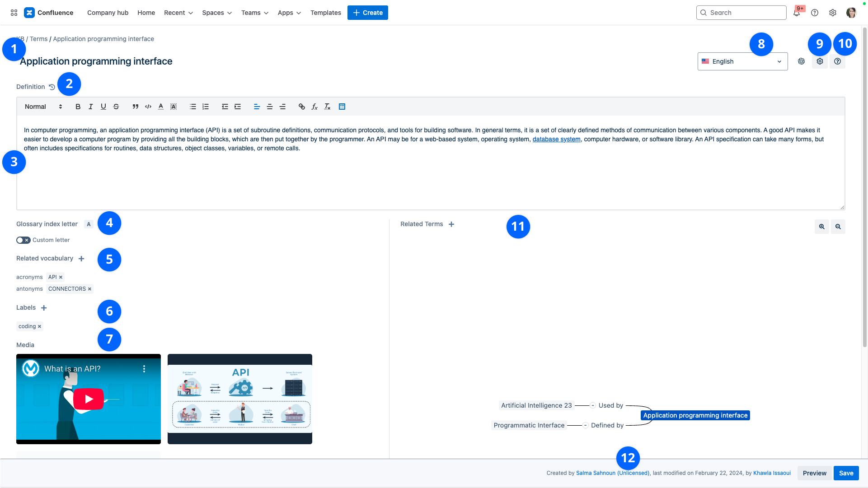Create a numbered list
This screenshot has width=868, height=488.
click(206, 107)
